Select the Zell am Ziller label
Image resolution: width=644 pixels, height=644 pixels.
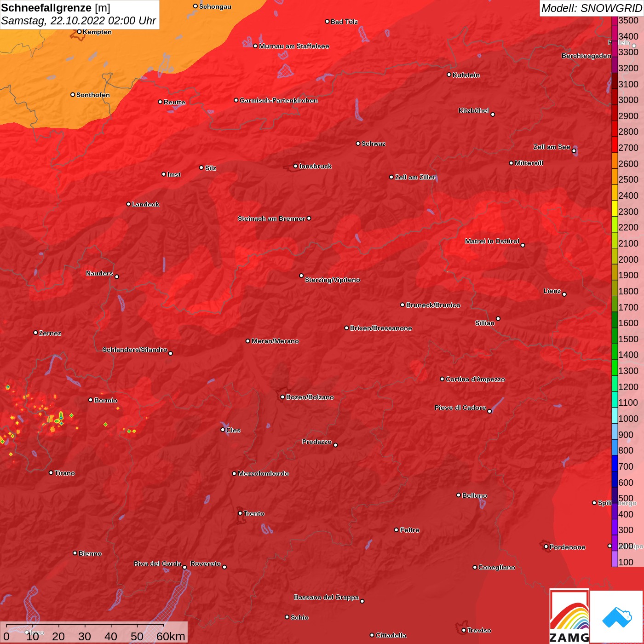(415, 177)
